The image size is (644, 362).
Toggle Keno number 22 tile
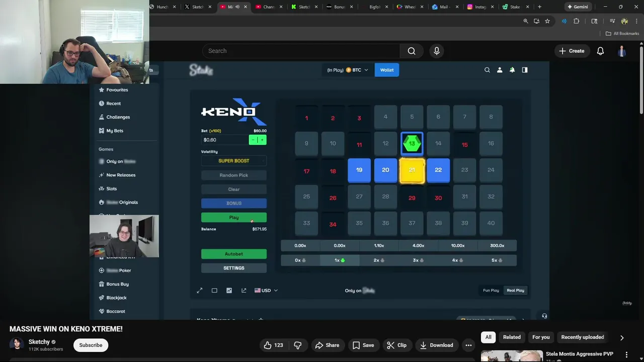pos(438,170)
